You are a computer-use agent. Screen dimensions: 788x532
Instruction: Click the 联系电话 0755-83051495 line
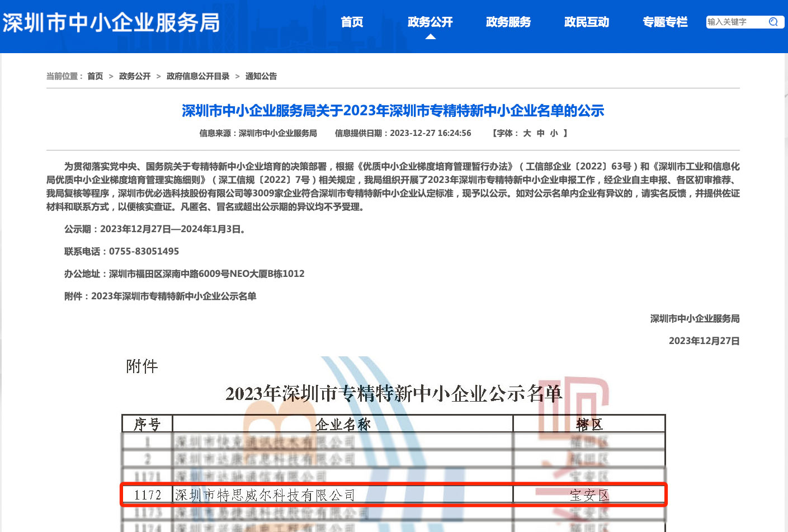coord(122,251)
